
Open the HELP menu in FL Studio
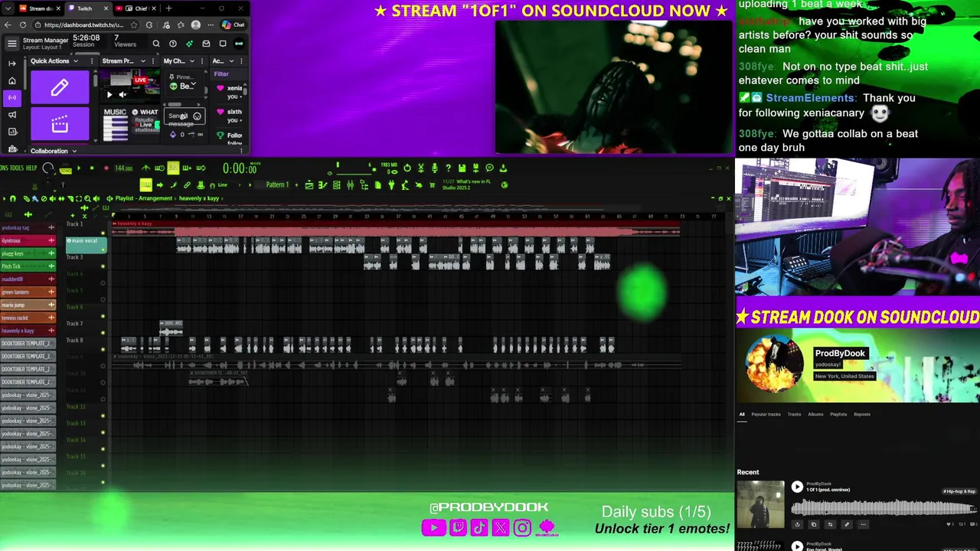31,168
